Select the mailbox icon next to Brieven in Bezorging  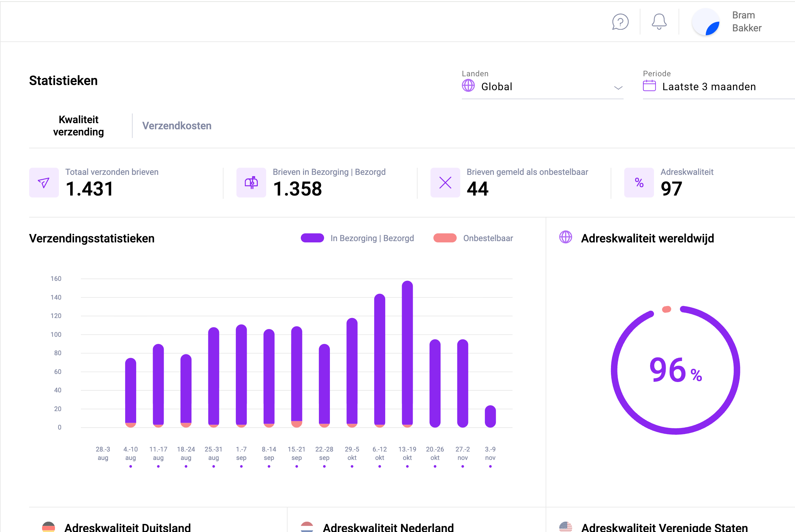(x=251, y=183)
